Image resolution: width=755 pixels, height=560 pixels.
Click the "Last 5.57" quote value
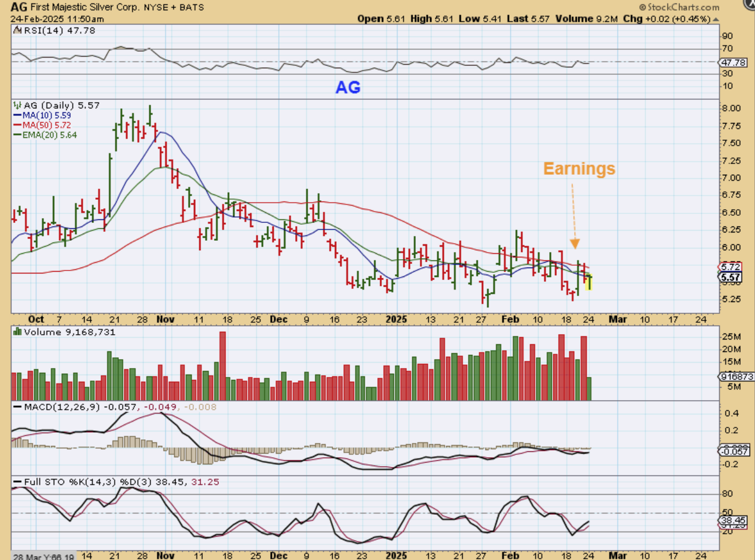(528, 19)
